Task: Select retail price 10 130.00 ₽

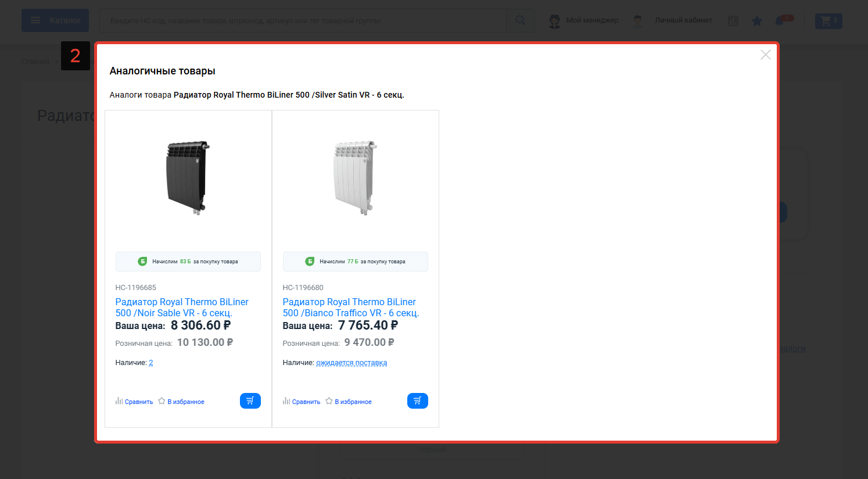Action: (205, 342)
